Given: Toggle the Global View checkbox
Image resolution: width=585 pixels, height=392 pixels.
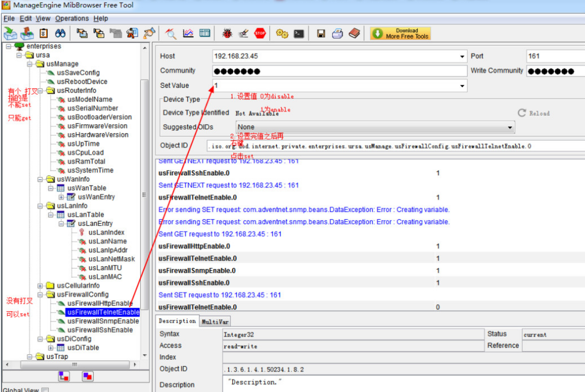Looking at the screenshot, I should (45, 390).
